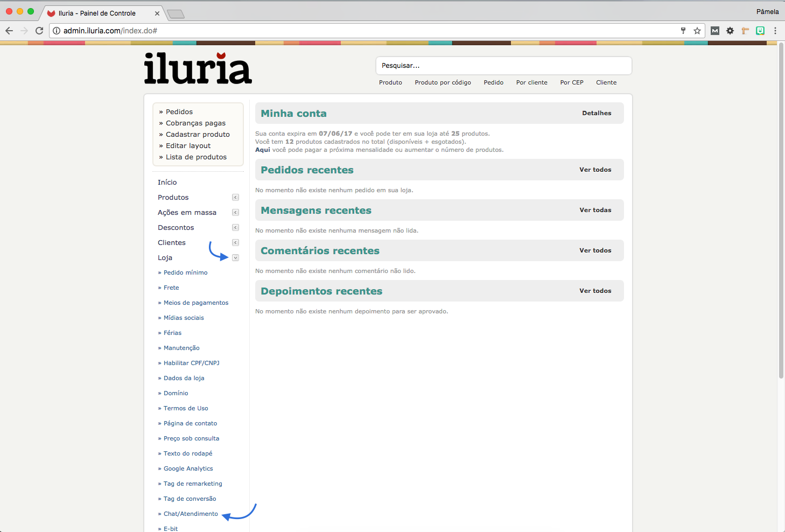Select 'Produto por código' search filter
785x532 pixels.
pos(443,82)
